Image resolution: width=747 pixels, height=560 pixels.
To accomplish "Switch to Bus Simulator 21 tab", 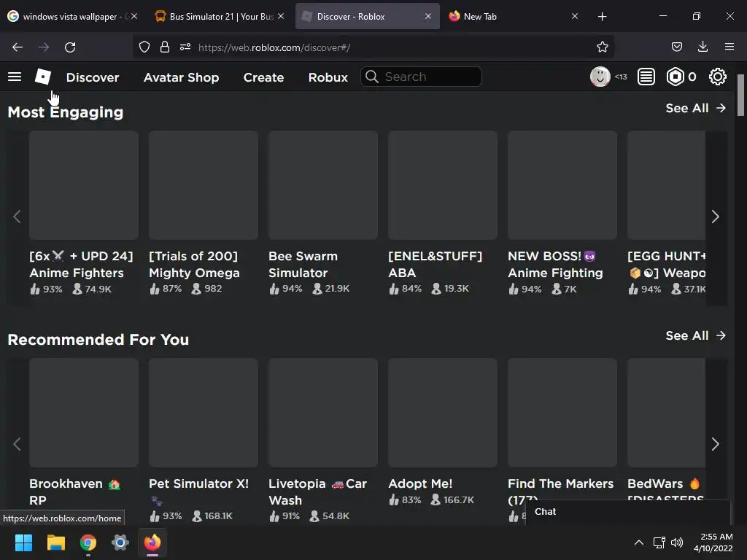I will click(219, 17).
